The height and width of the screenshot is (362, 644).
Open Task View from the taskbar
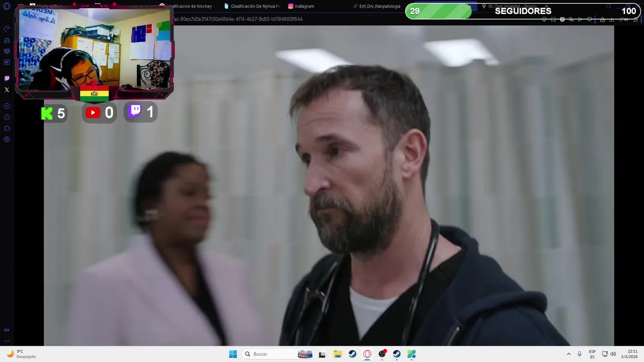pos(322,354)
